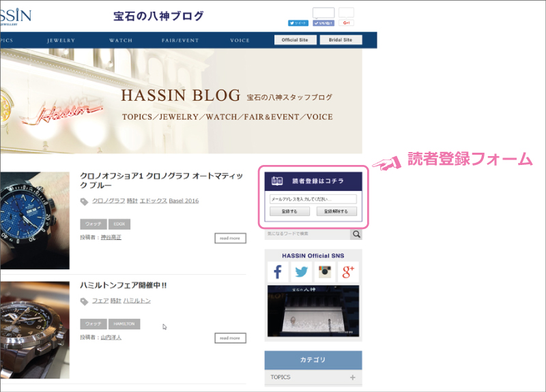Click the G+1 share button in header
Viewport: 546px width, 392px height.
(347, 23)
